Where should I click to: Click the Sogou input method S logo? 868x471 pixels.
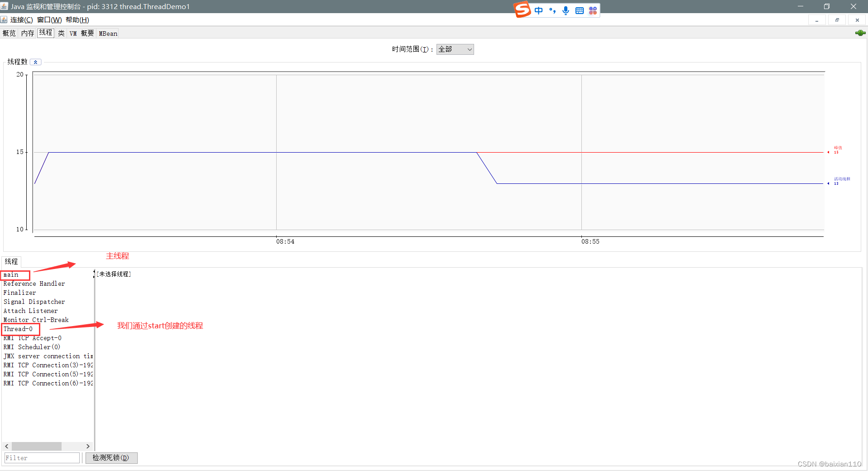pyautogui.click(x=522, y=10)
